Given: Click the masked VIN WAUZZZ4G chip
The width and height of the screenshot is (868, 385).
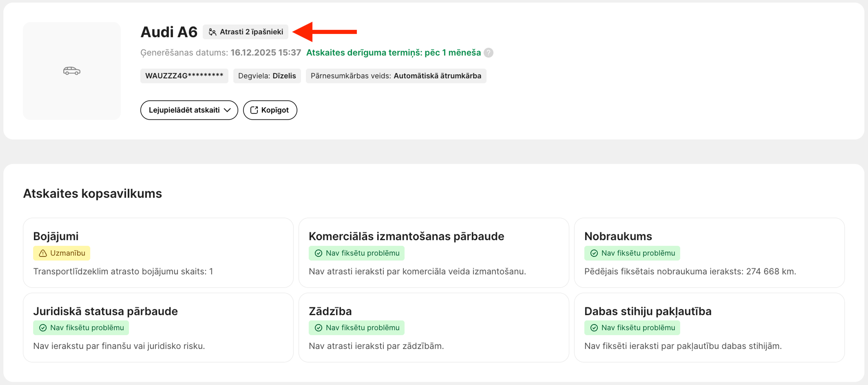Looking at the screenshot, I should [x=184, y=76].
